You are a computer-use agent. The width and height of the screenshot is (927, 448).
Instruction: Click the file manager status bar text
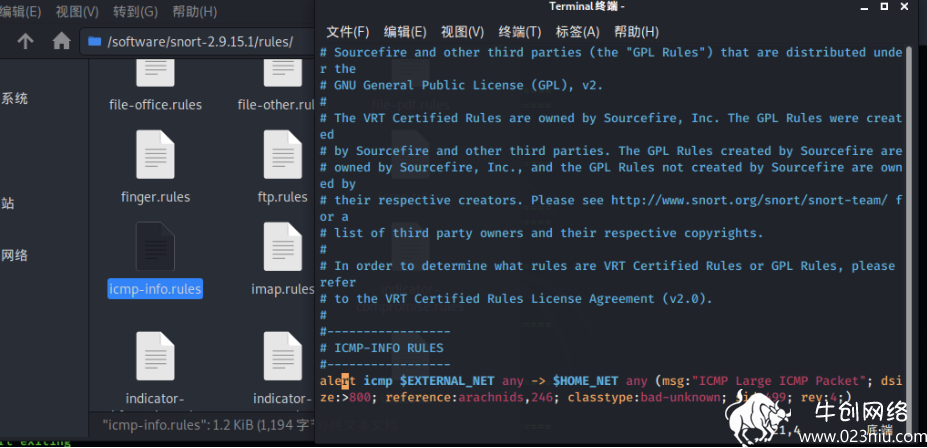[x=208, y=424]
